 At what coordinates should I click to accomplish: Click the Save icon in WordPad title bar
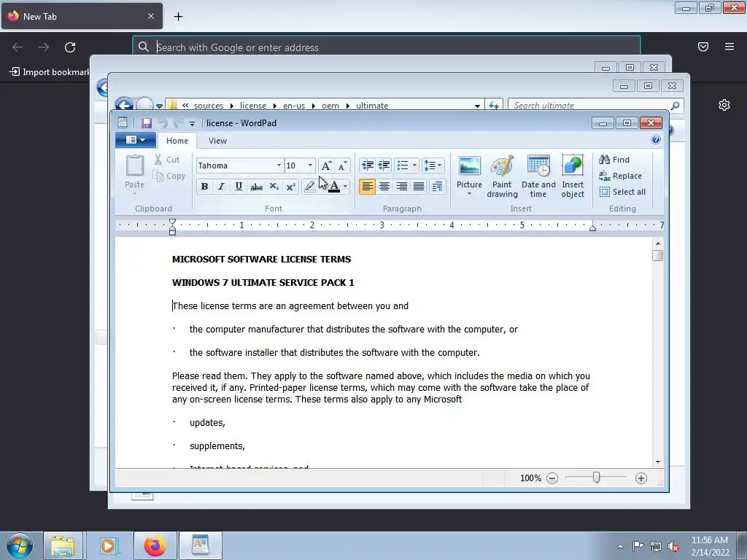coord(146,122)
